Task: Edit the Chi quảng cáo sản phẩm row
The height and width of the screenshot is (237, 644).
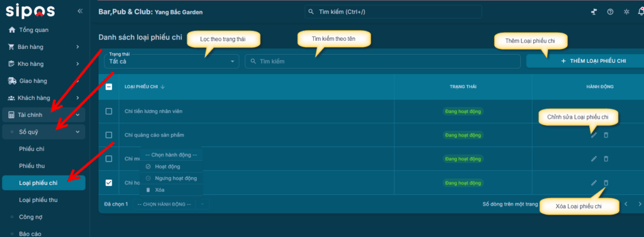Action: (x=594, y=135)
